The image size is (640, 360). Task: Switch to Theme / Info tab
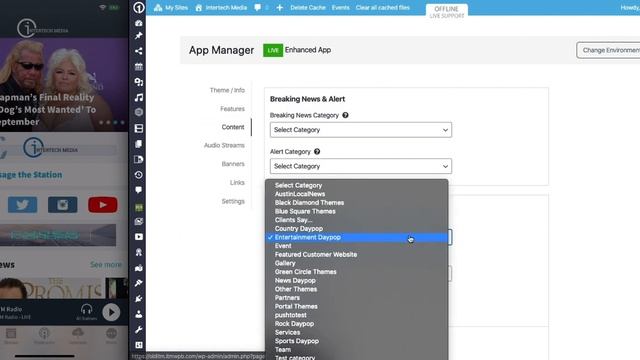click(227, 90)
